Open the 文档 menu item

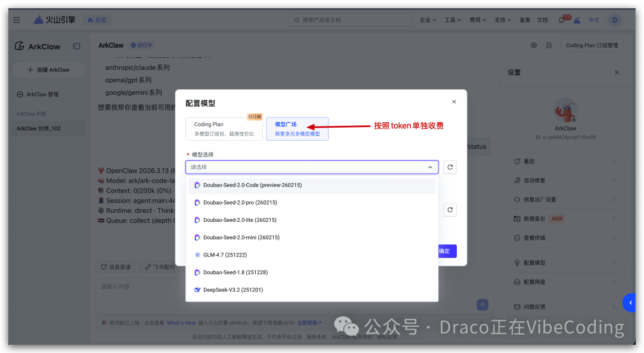pyautogui.click(x=543, y=19)
